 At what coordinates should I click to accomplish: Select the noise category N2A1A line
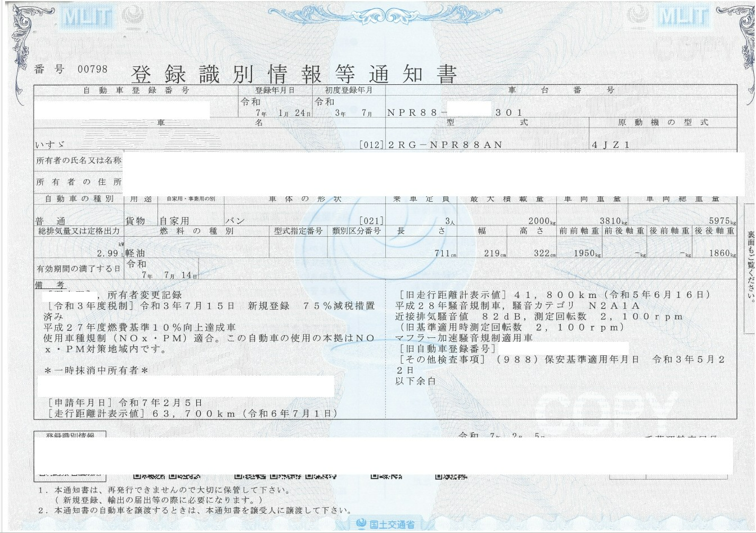(518, 306)
